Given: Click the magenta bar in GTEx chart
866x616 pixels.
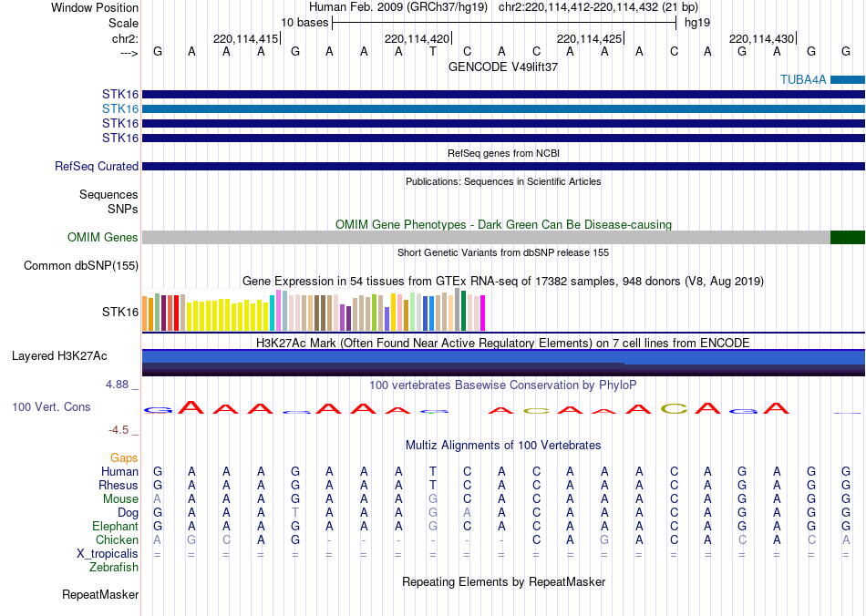Looking at the screenshot, I should [483, 313].
